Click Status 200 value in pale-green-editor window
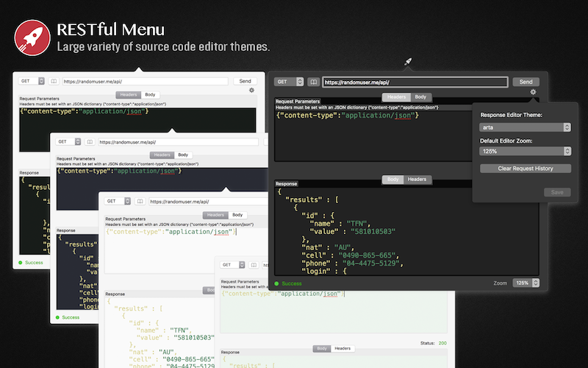The image size is (588, 368). (442, 343)
